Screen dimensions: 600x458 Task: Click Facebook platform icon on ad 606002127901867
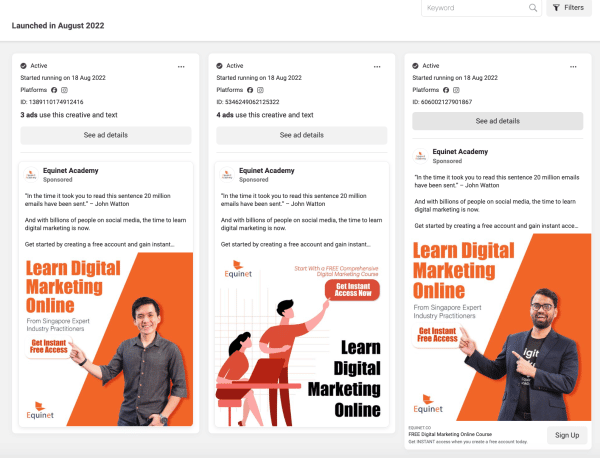pyautogui.click(x=446, y=90)
